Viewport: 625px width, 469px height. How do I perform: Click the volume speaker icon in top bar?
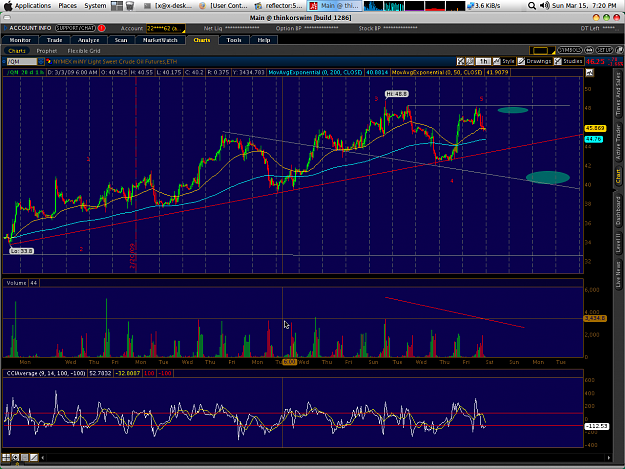click(x=544, y=6)
